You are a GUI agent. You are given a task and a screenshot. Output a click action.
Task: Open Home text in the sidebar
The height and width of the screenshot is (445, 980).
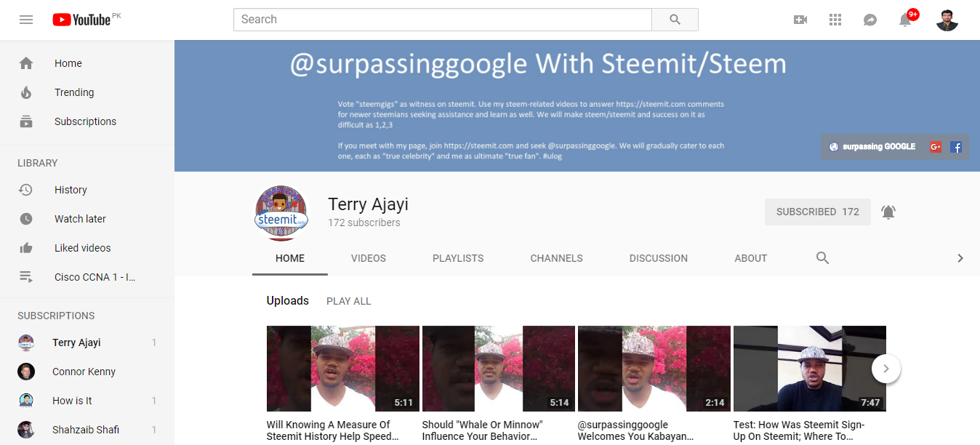68,63
